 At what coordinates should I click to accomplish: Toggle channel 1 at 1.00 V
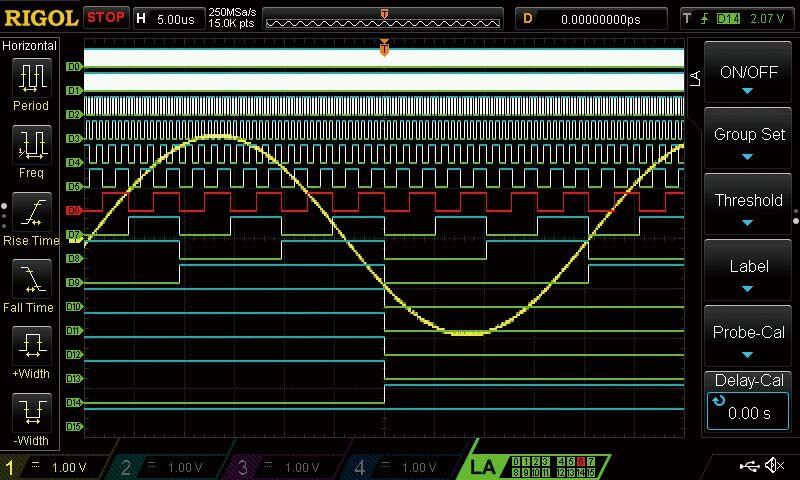tap(57, 467)
